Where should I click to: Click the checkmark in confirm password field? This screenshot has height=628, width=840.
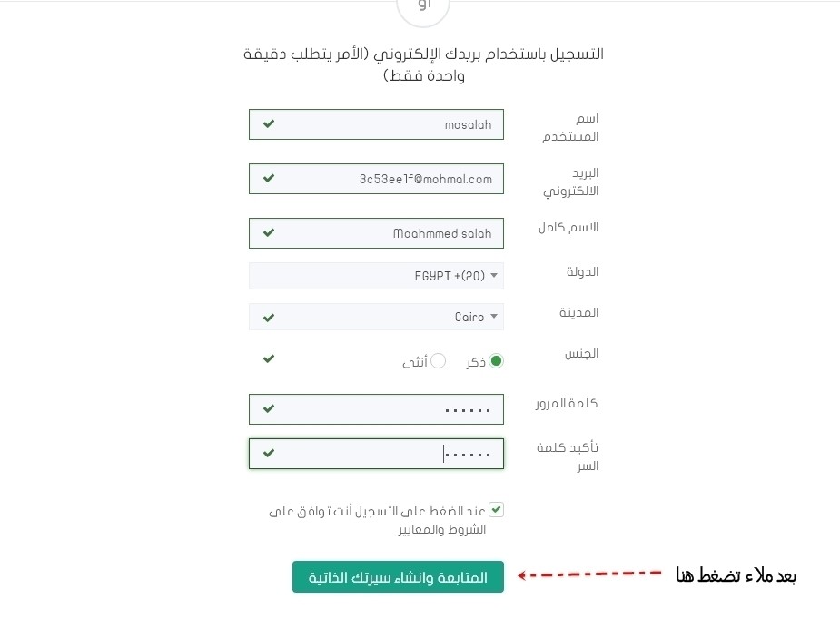(269, 453)
